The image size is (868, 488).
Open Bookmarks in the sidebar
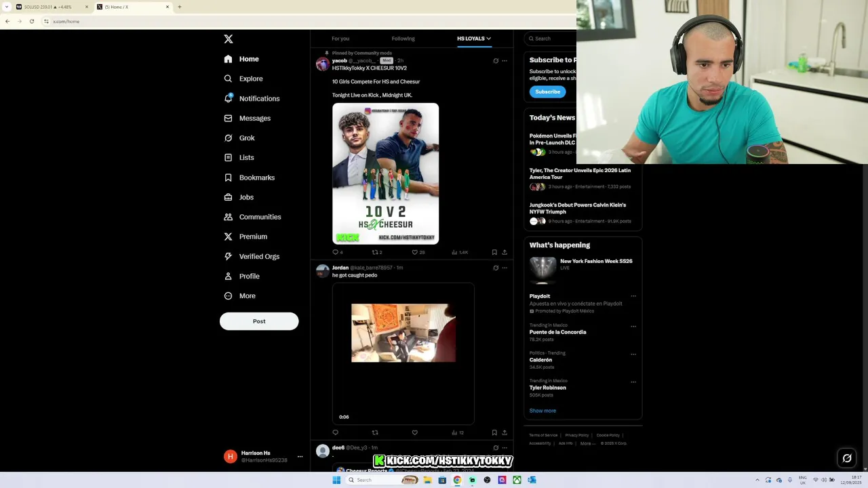[x=249, y=178]
